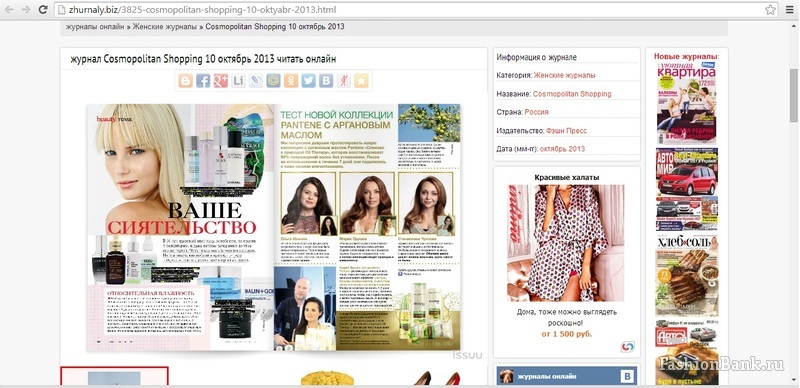Open category link 'Женские журналы' in info panel
The width and height of the screenshot is (800, 388).
click(564, 75)
